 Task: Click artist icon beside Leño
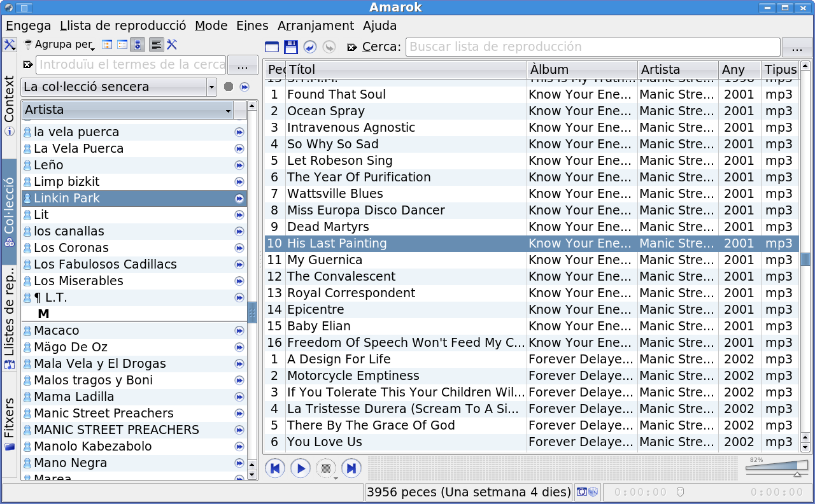tap(27, 165)
